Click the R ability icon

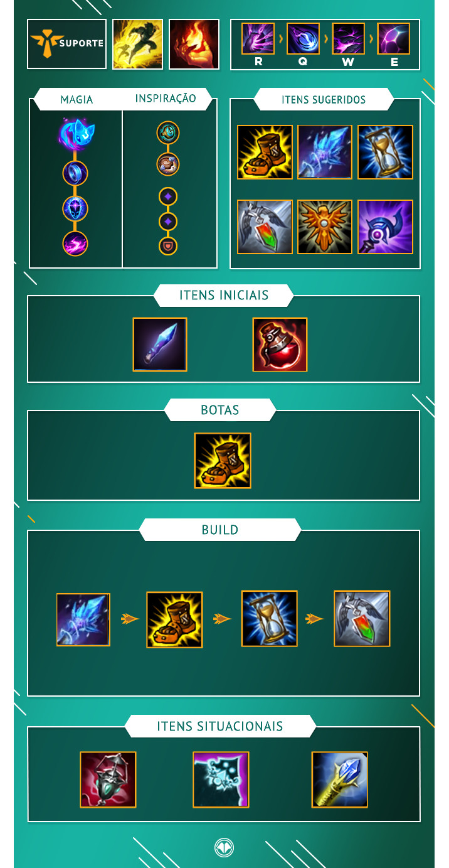[258, 39]
